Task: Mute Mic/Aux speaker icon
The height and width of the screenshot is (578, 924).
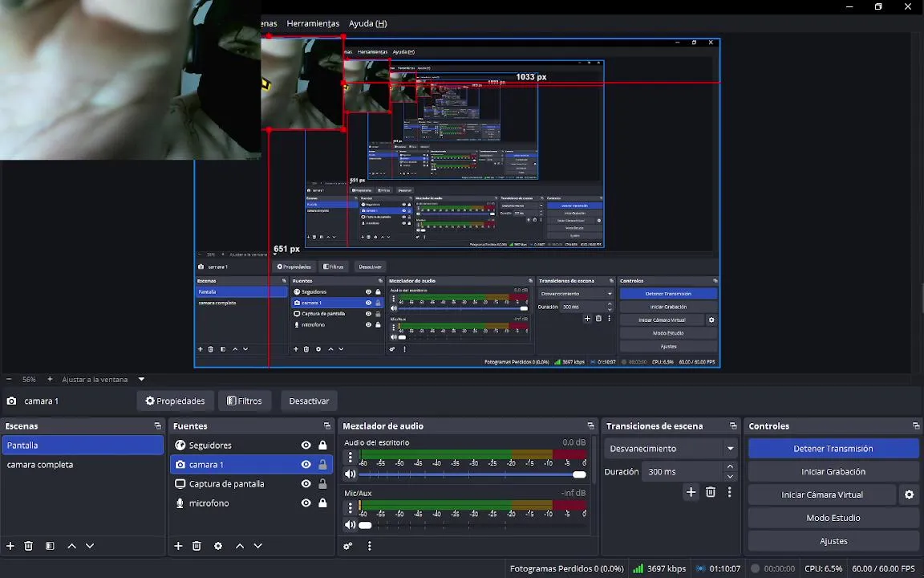Action: 350,525
